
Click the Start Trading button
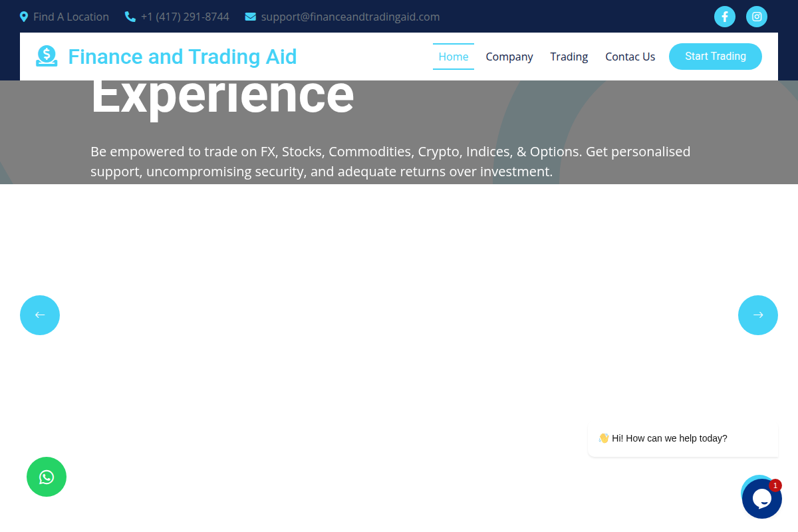point(716,57)
